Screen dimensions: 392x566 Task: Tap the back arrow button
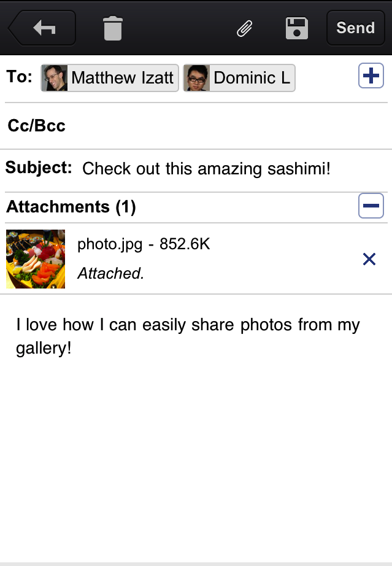43,28
